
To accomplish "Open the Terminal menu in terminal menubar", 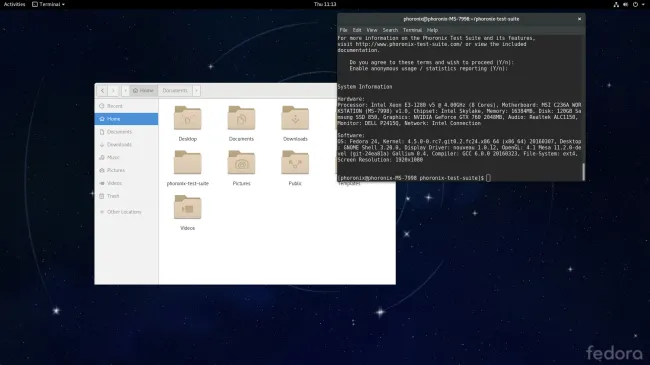I will (x=412, y=30).
